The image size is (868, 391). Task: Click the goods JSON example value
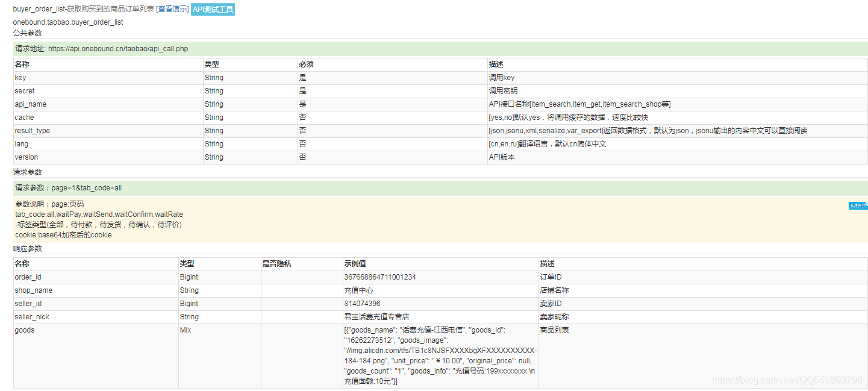[440, 356]
